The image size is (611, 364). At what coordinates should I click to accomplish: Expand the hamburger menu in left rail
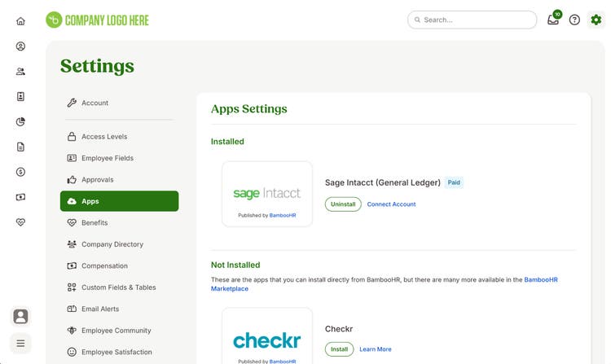(20, 343)
